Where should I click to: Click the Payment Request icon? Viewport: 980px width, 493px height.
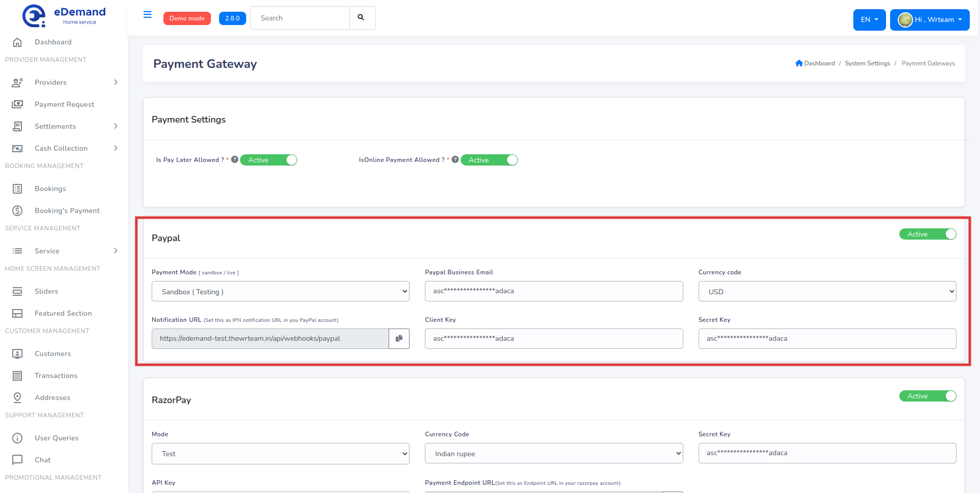tap(17, 104)
